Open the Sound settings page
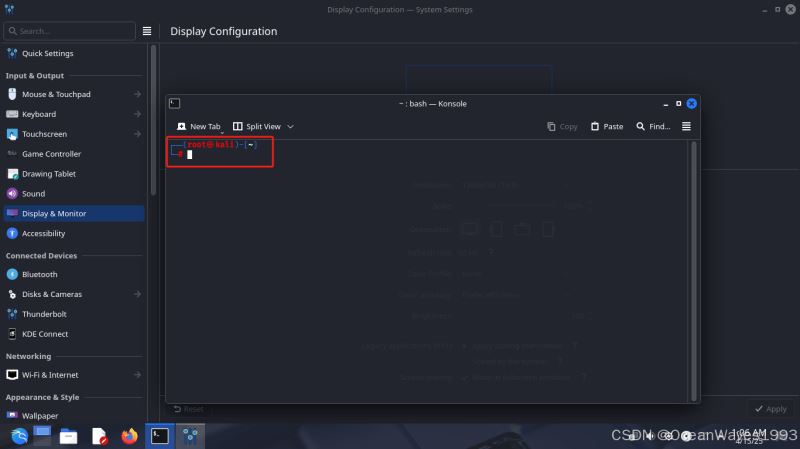 (33, 194)
